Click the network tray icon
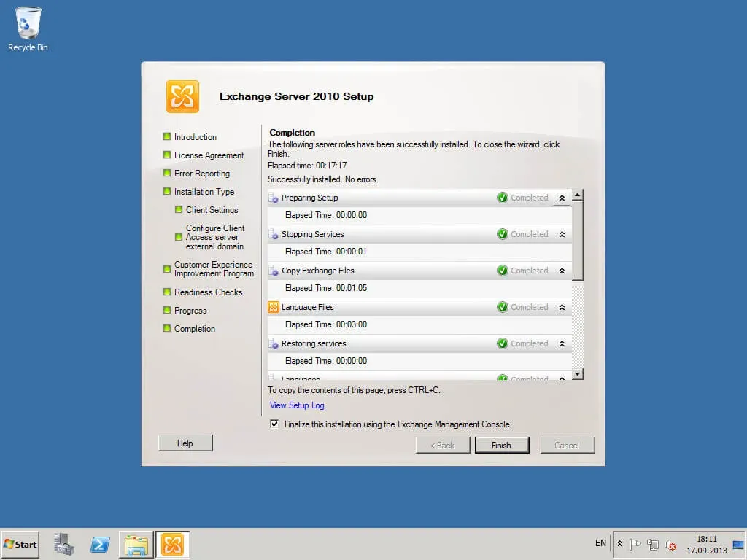The height and width of the screenshot is (560, 747). [x=653, y=544]
